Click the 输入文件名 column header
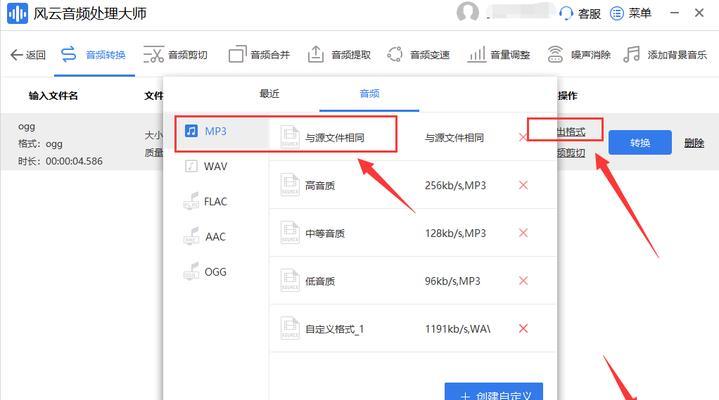This screenshot has height=400, width=719. pyautogui.click(x=53, y=95)
